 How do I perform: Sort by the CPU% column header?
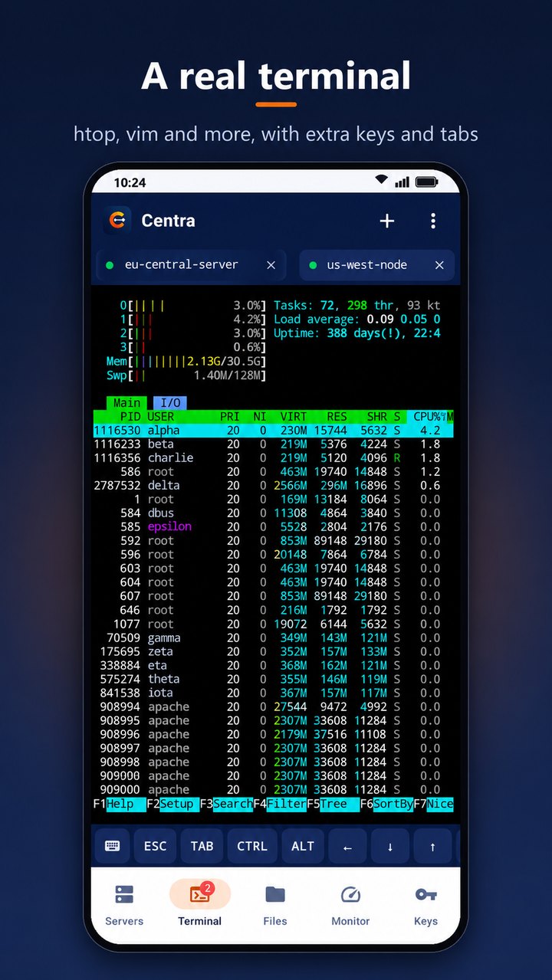point(428,417)
